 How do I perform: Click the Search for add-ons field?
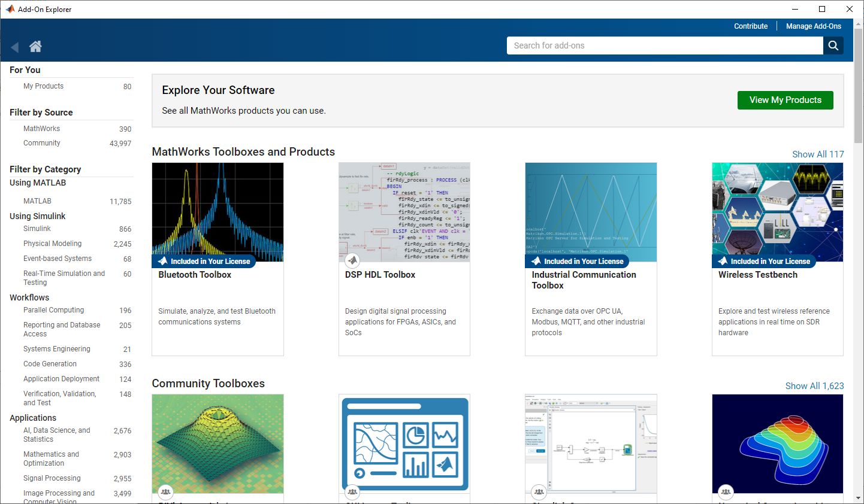coord(665,45)
